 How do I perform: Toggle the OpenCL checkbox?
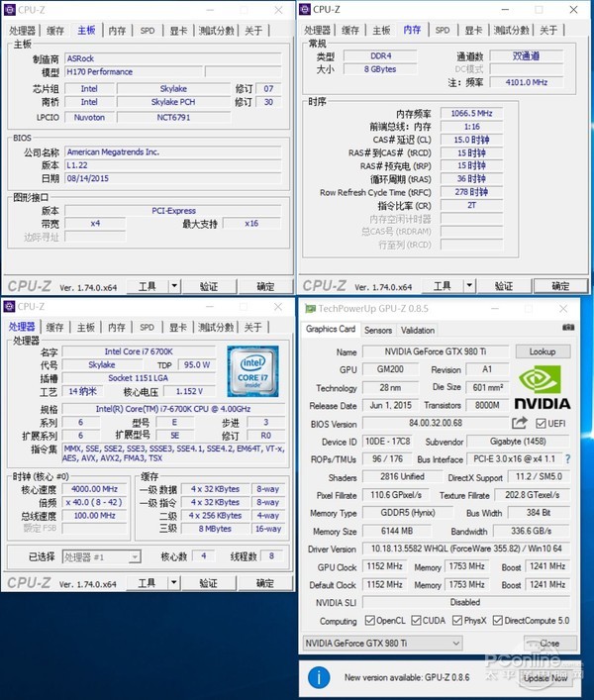click(369, 621)
